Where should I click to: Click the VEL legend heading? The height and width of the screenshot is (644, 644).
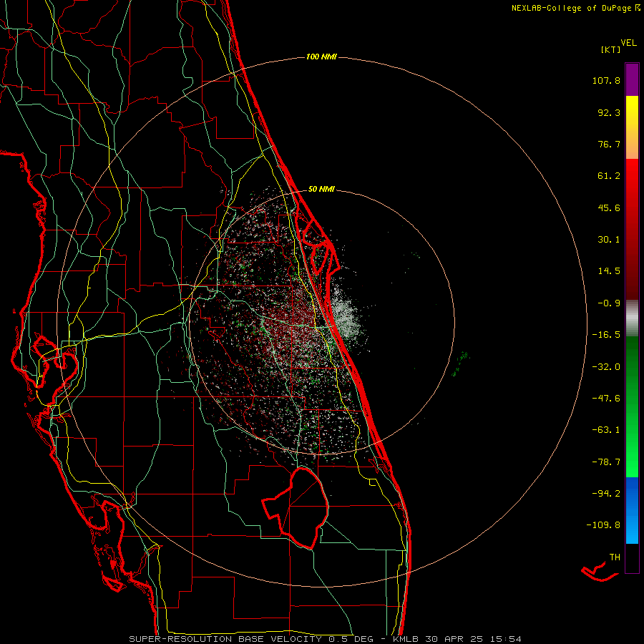tap(628, 42)
